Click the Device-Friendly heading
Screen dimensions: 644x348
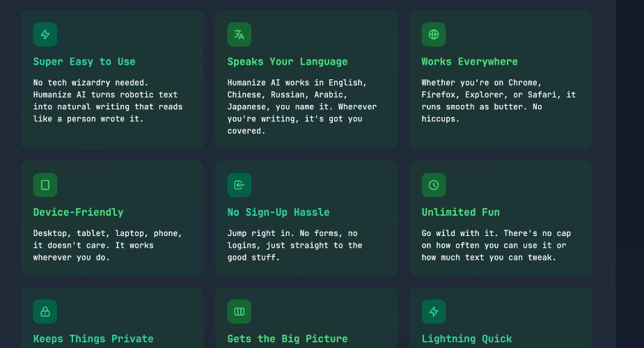tap(78, 212)
